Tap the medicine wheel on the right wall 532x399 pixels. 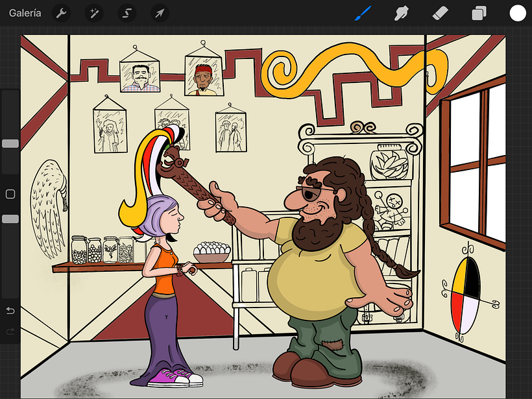[x=466, y=293]
